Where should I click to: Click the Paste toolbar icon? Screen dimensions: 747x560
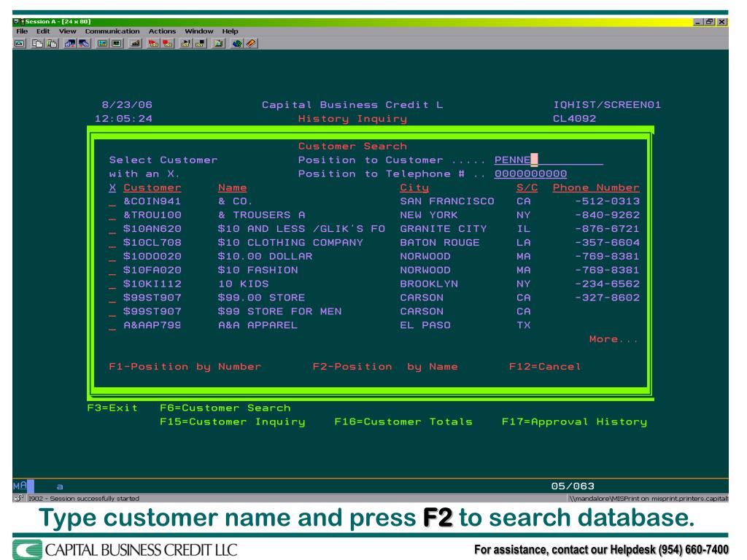[x=52, y=43]
